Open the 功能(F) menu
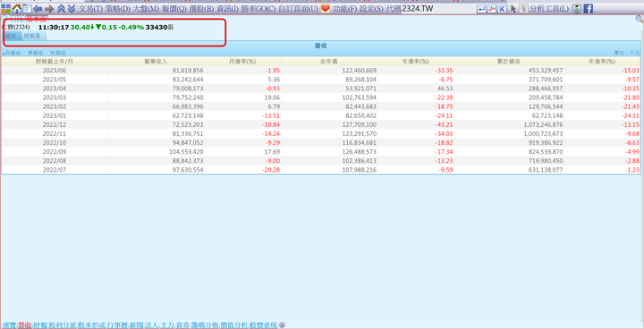Image resolution: width=644 pixels, height=329 pixels. point(345,9)
